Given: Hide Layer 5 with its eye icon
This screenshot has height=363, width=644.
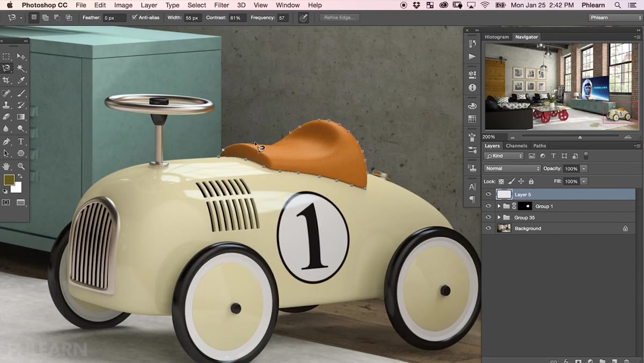Looking at the screenshot, I should point(488,194).
